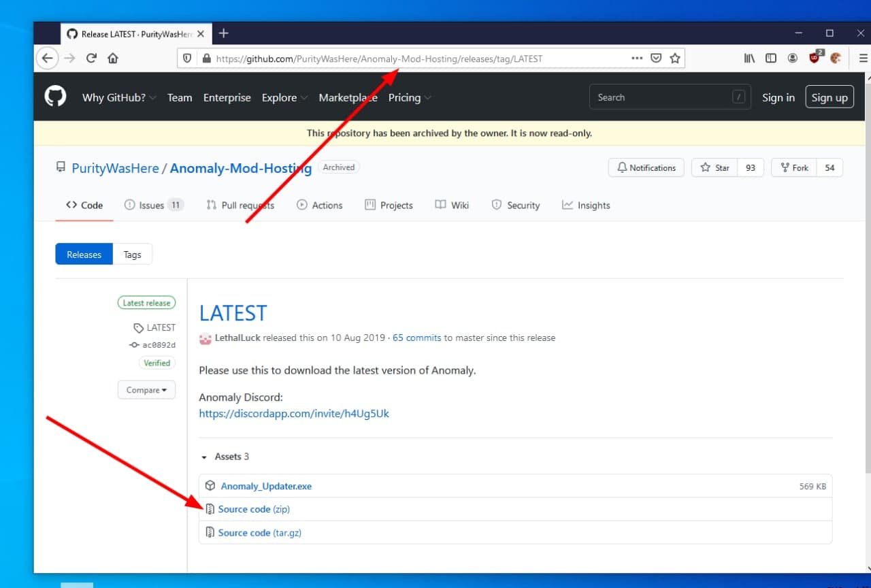Bookmark this page with the star icon
The width and height of the screenshot is (871, 588).
674,59
